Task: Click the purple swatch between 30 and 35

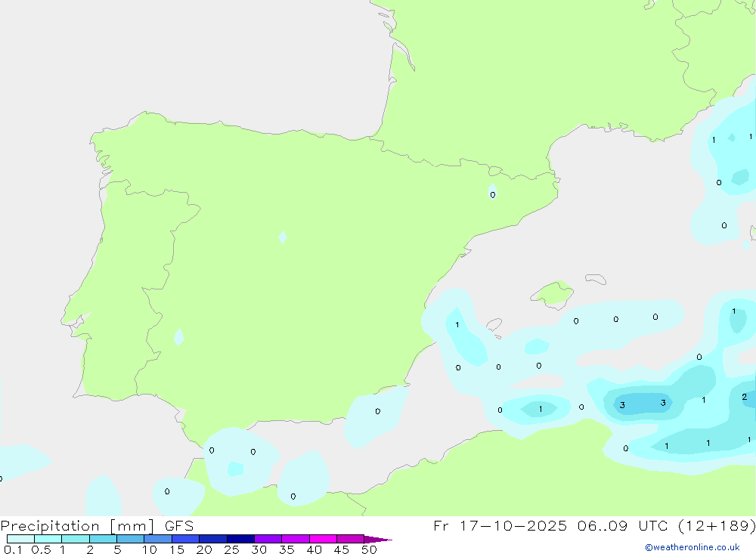Action: click(268, 539)
